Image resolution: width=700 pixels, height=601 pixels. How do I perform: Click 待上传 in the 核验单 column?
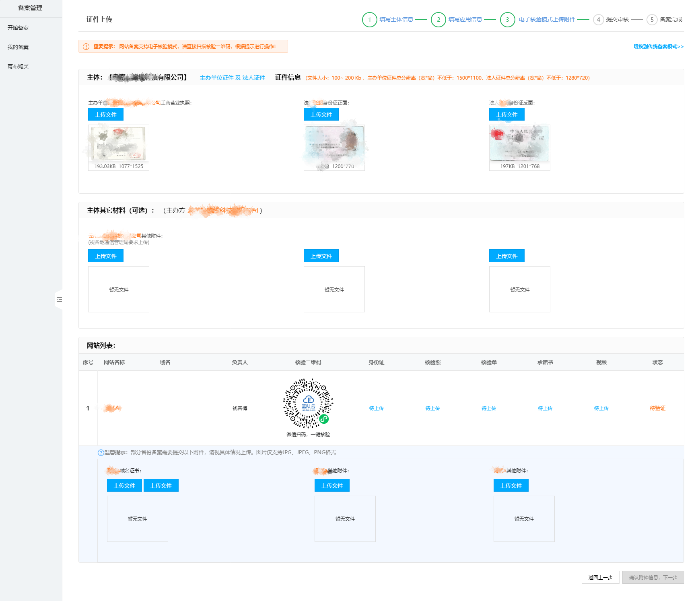(489, 408)
